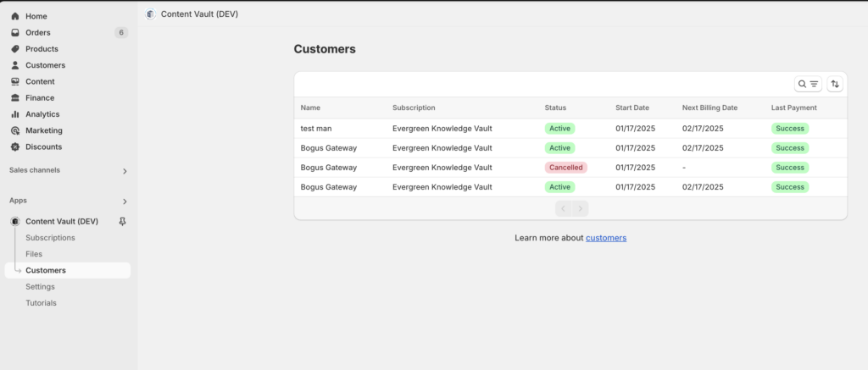
Task: Go to previous page of table
Action: coord(564,208)
